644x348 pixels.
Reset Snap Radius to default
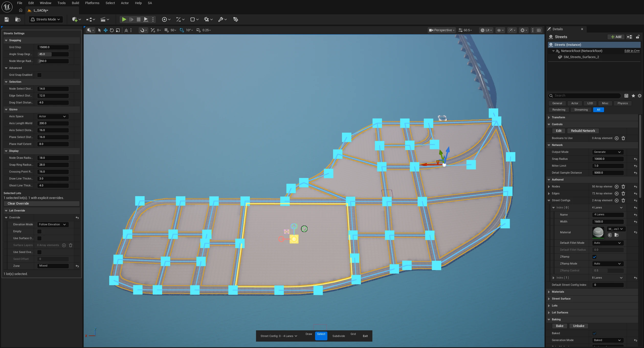click(x=635, y=159)
